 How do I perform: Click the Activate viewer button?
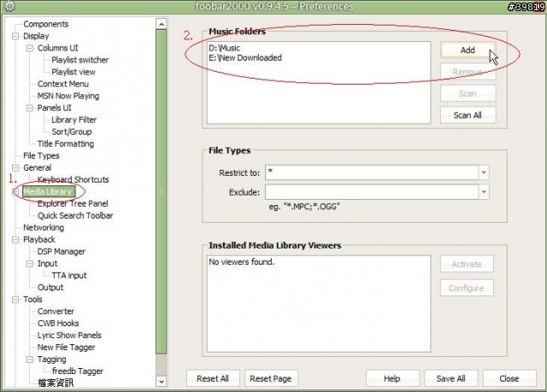467,264
